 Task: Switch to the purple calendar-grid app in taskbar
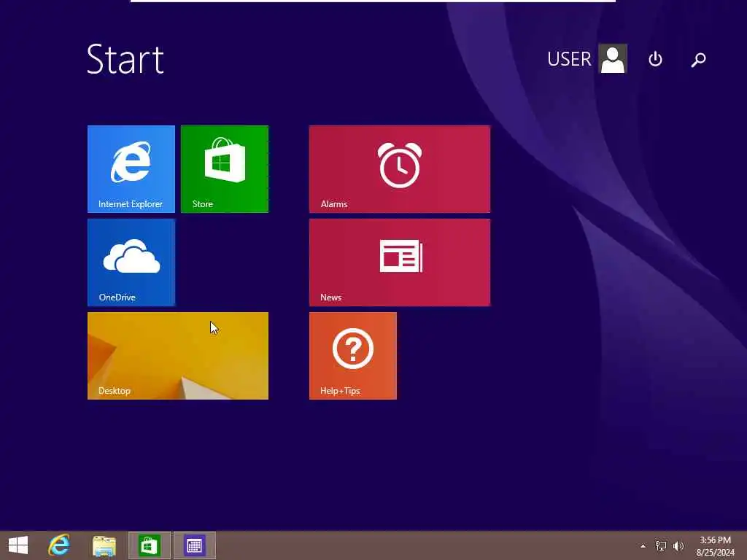[194, 545]
